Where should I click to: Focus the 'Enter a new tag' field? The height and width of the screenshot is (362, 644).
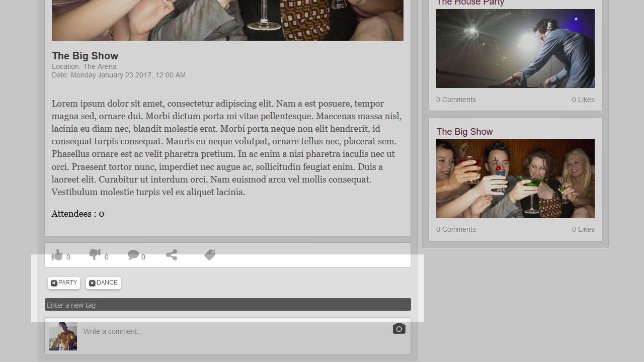coord(227,305)
